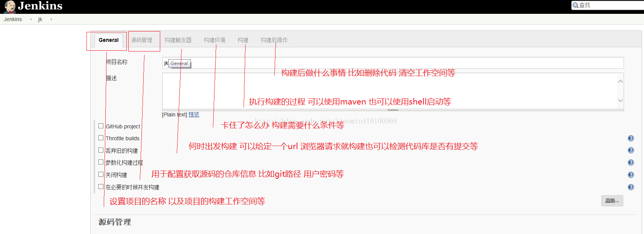Click the 高级... button
644x234 pixels.
point(612,201)
